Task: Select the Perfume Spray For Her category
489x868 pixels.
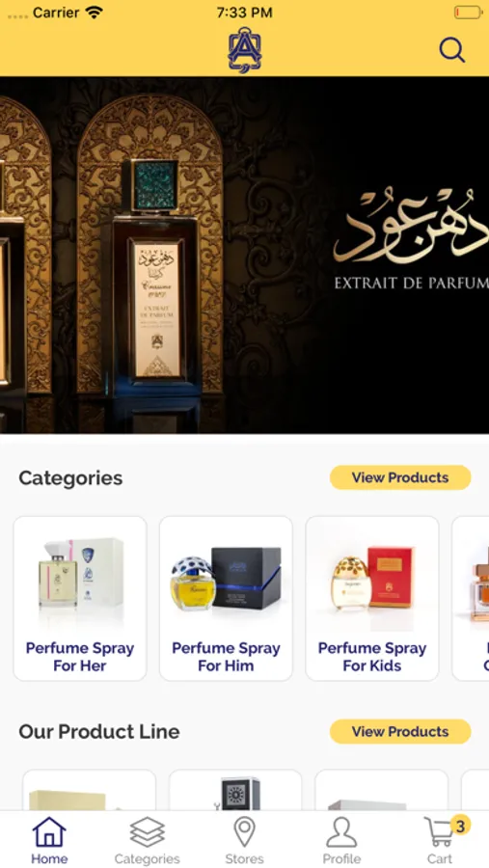Action: (x=80, y=598)
